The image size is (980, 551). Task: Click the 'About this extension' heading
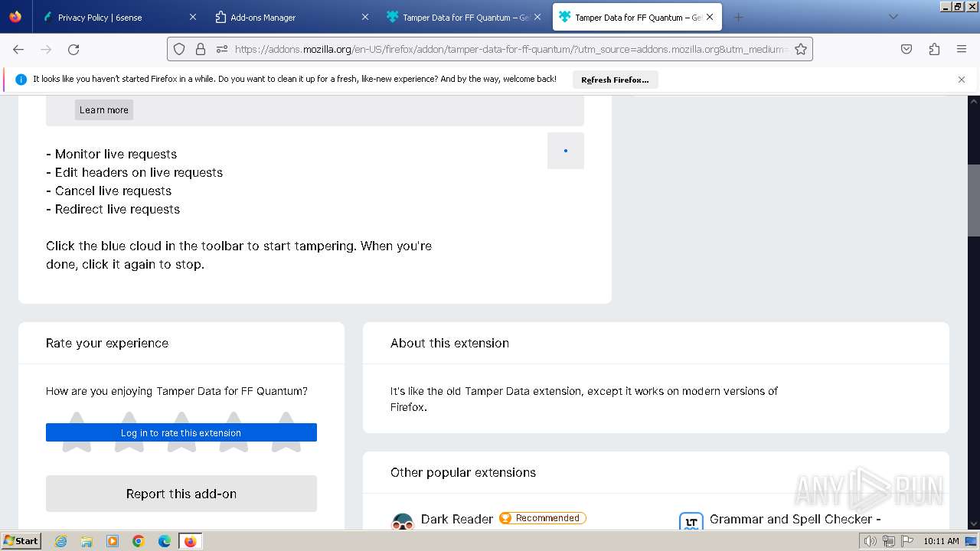[449, 343]
